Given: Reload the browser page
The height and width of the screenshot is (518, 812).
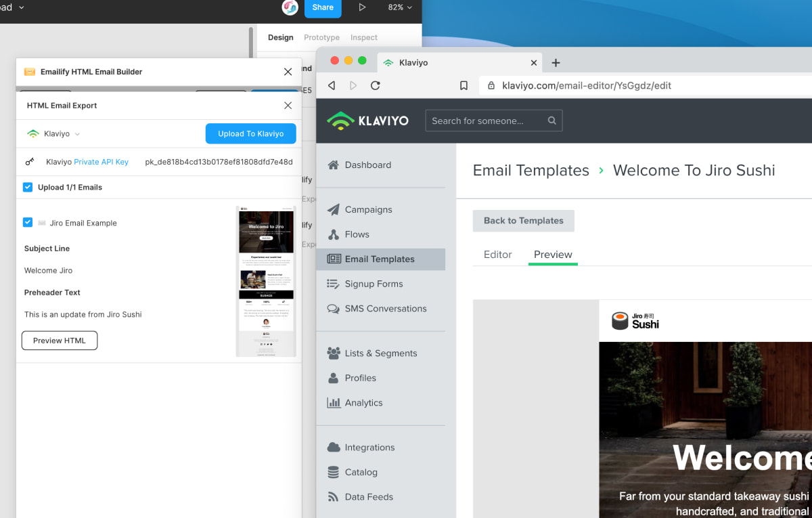Looking at the screenshot, I should click(376, 86).
